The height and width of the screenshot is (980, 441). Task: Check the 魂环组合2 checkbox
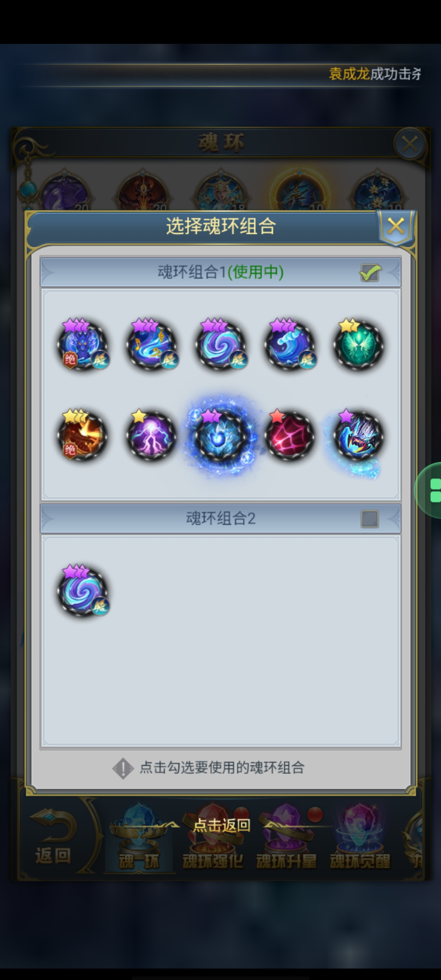[x=370, y=519]
